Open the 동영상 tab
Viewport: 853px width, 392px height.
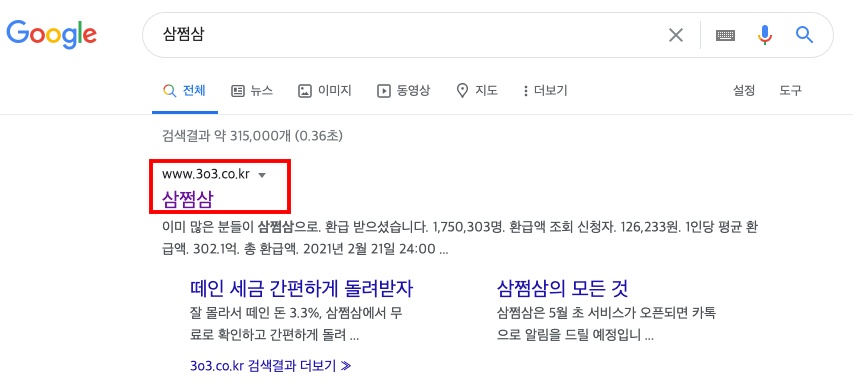point(404,91)
